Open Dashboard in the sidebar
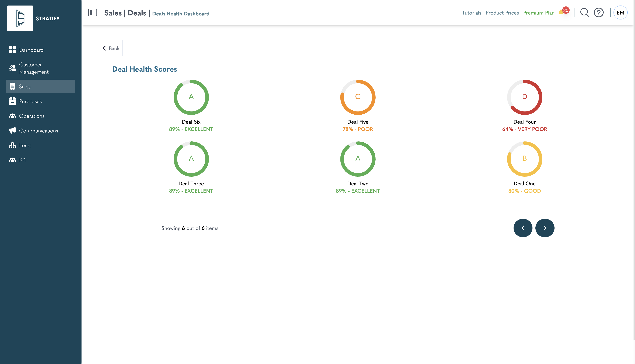 [31, 50]
